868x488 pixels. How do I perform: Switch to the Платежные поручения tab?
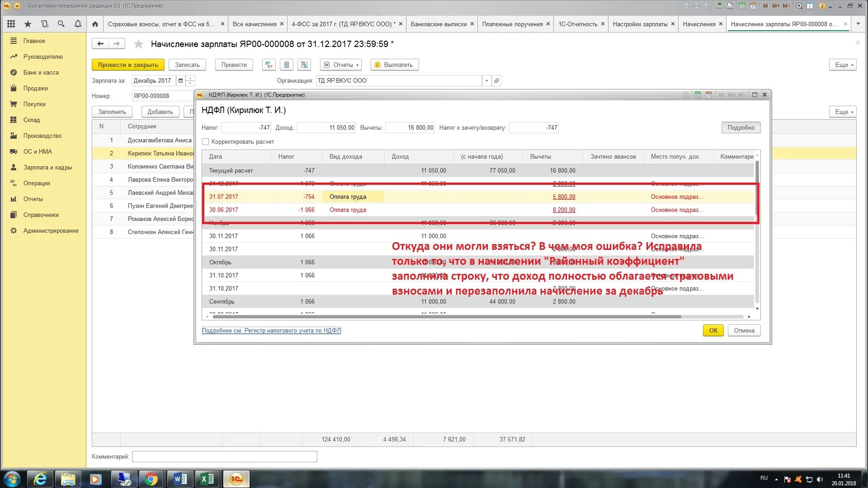coord(512,24)
